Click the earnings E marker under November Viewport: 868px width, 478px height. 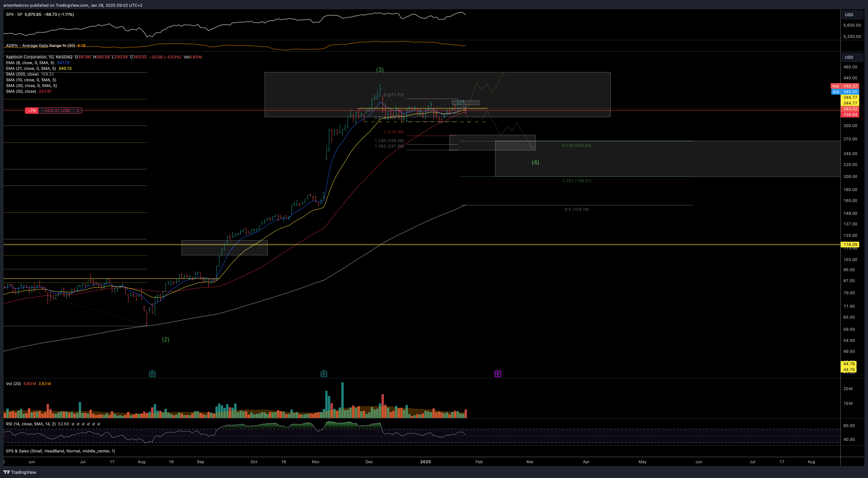click(x=324, y=373)
